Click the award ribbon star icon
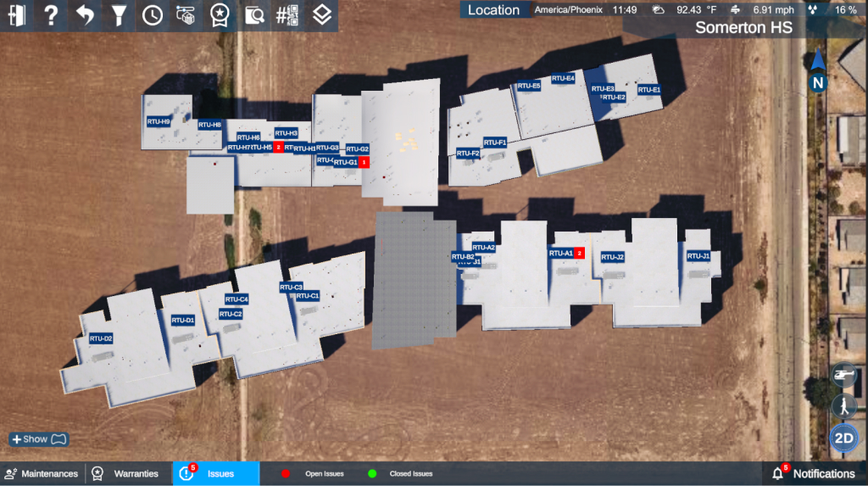 (220, 15)
